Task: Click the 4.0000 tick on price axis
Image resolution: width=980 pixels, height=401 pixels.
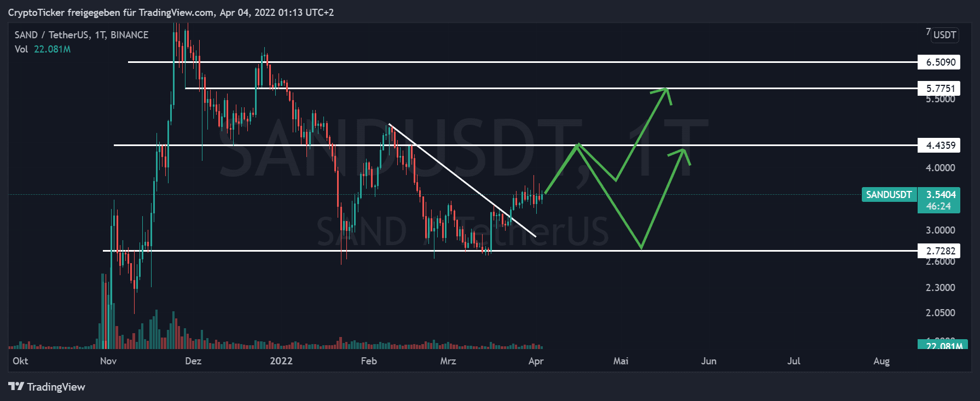Action: pyautogui.click(x=940, y=168)
